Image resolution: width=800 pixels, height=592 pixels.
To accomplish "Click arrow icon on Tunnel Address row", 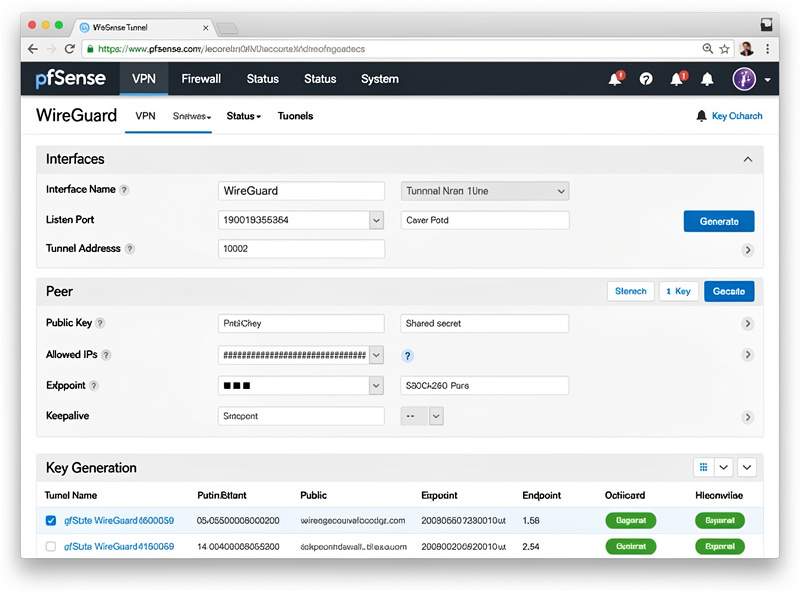I will click(x=748, y=250).
